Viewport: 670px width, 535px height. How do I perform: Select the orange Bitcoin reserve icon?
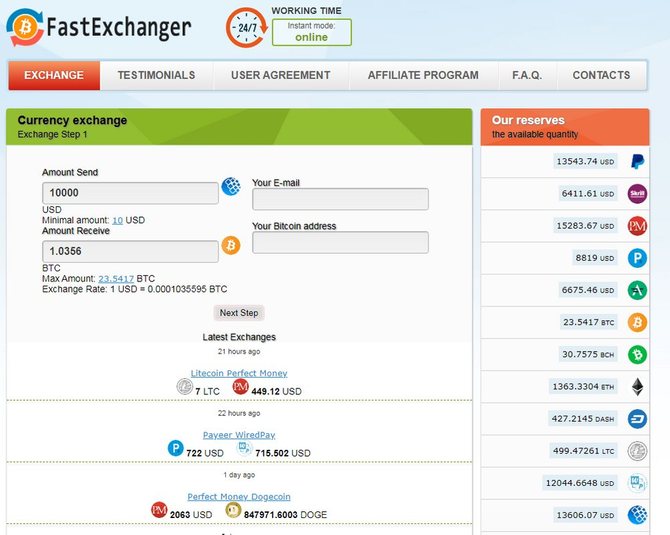point(637,322)
